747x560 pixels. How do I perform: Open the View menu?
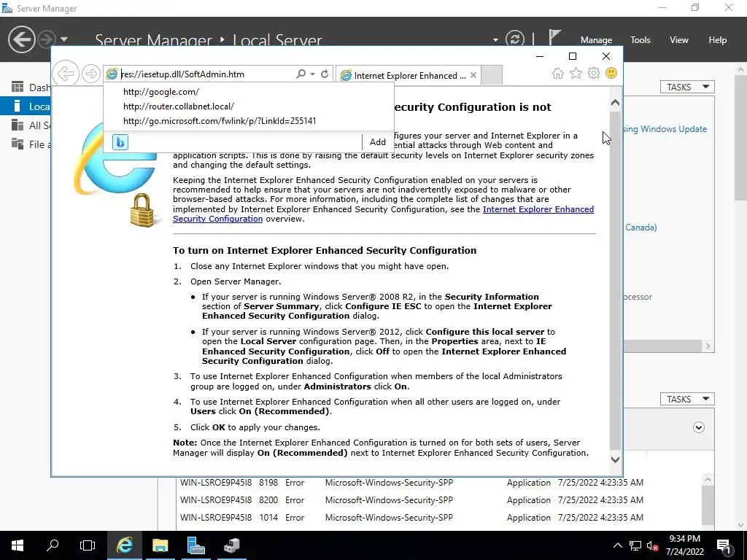679,40
